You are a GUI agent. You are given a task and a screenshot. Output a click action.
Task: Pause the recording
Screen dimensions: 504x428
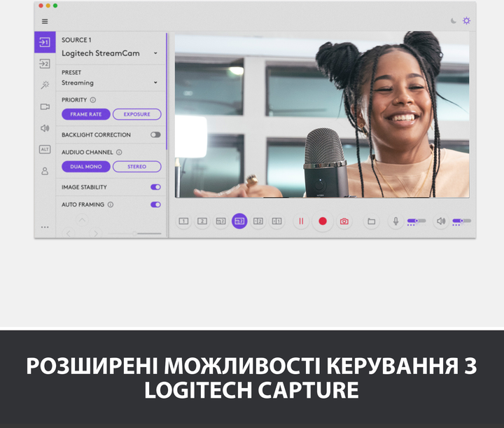301,221
